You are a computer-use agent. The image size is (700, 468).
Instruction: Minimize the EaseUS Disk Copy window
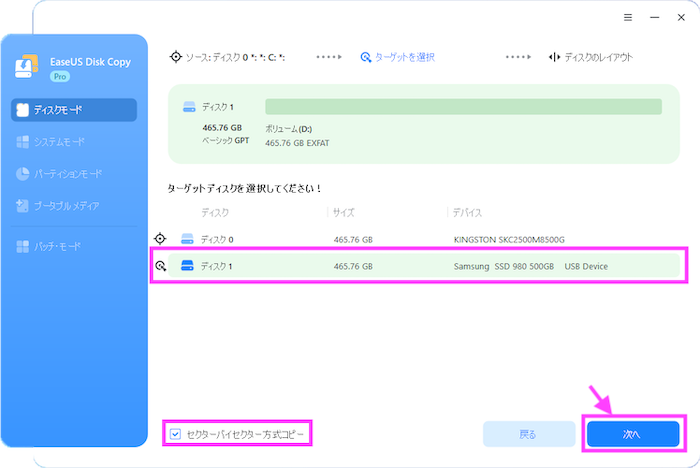point(654,17)
